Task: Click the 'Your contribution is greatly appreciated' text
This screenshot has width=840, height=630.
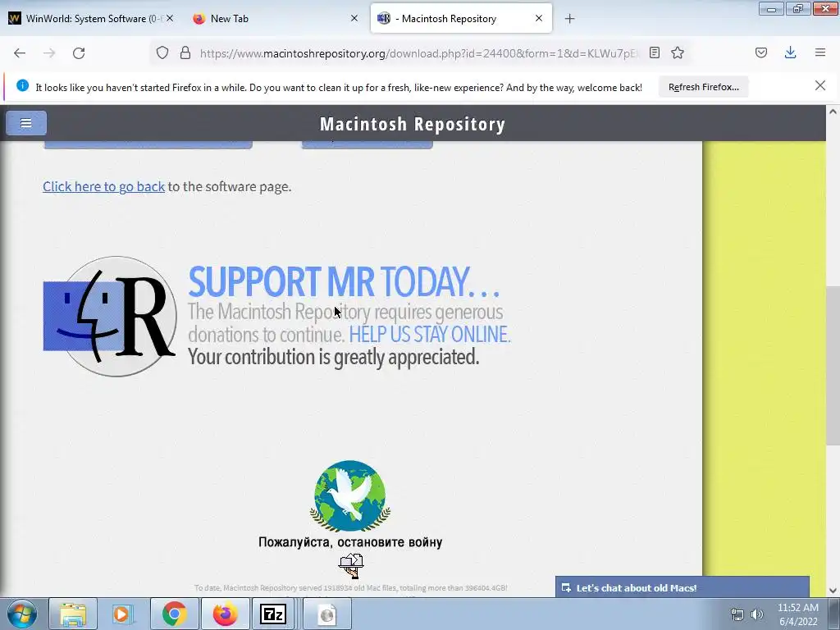Action: [333, 358]
